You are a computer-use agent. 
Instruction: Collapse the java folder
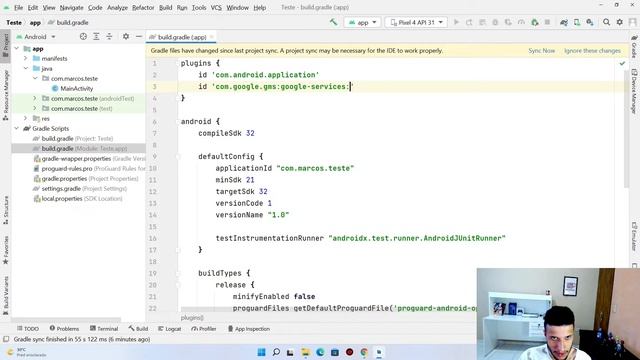click(26, 69)
